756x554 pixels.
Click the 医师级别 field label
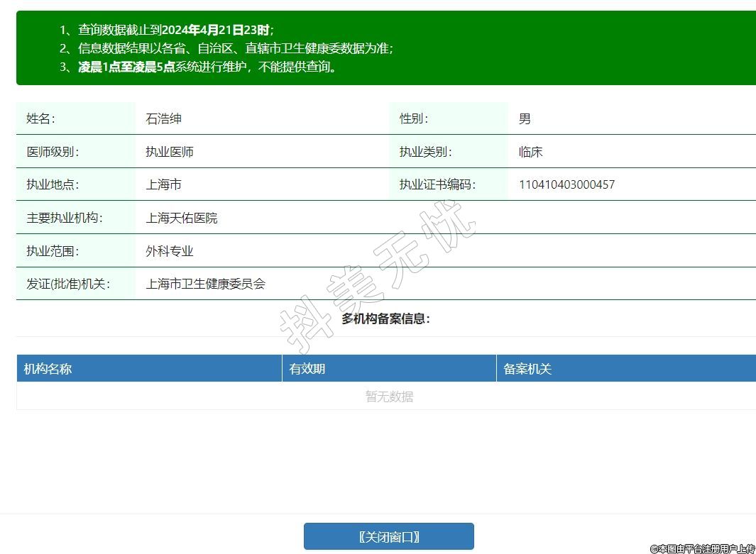[53, 152]
